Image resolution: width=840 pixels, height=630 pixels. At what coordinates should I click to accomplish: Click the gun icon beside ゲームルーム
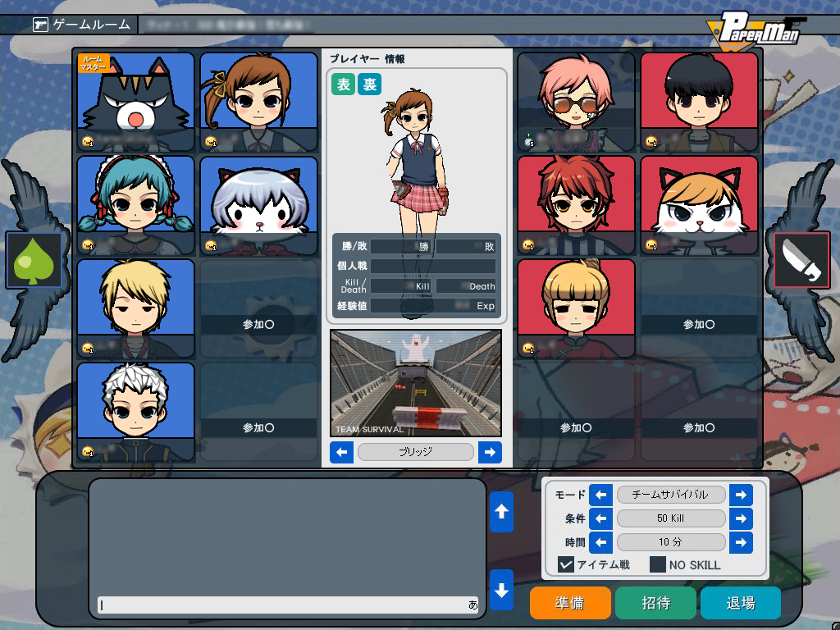(x=40, y=25)
